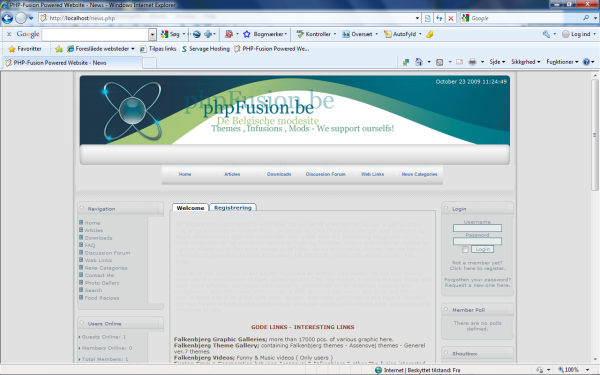Viewport: 600px width, 375px height.
Task: Click the Oversæt translate icon
Action: [x=346, y=34]
